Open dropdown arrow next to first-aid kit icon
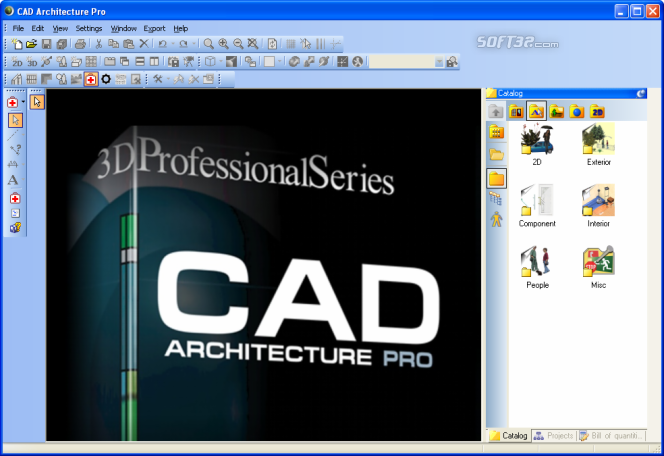 [x=23, y=102]
